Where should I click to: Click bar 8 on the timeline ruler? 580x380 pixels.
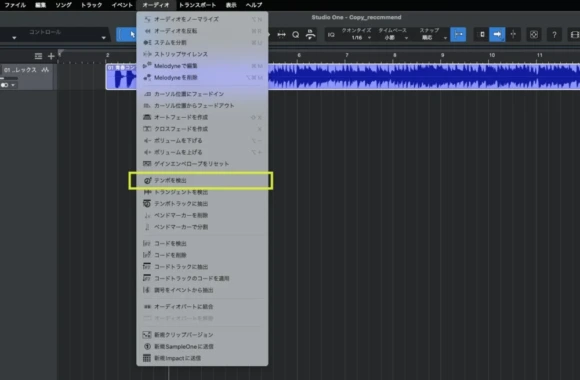coord(395,55)
